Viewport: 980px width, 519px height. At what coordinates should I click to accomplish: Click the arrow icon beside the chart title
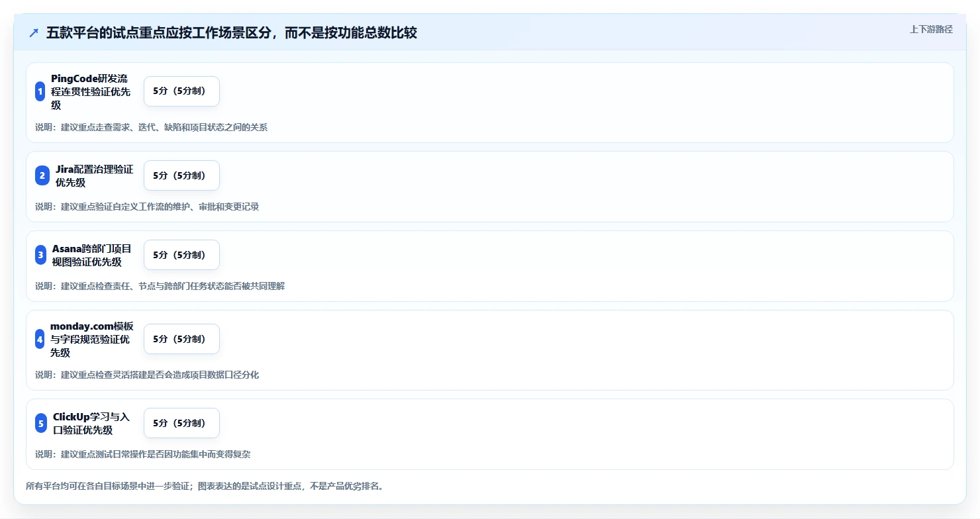(34, 33)
